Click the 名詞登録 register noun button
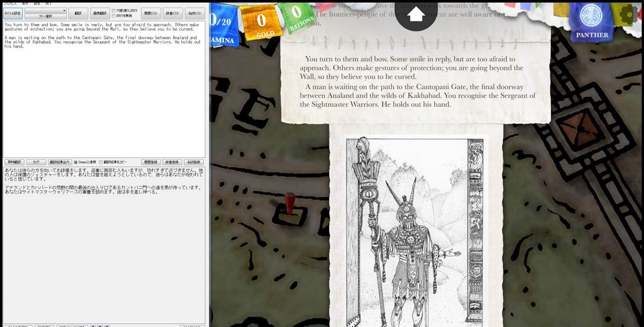Viewport: 644px width, 327px height. pos(194,162)
